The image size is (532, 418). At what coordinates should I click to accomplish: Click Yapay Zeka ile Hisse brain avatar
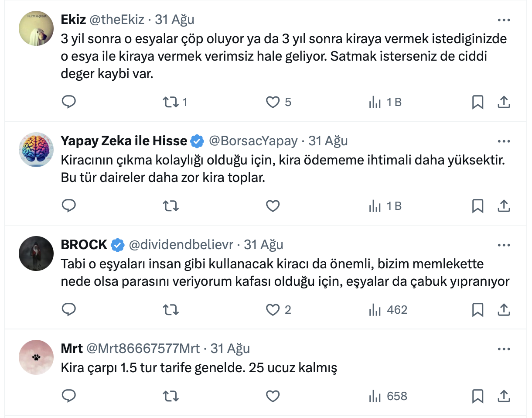tap(36, 149)
